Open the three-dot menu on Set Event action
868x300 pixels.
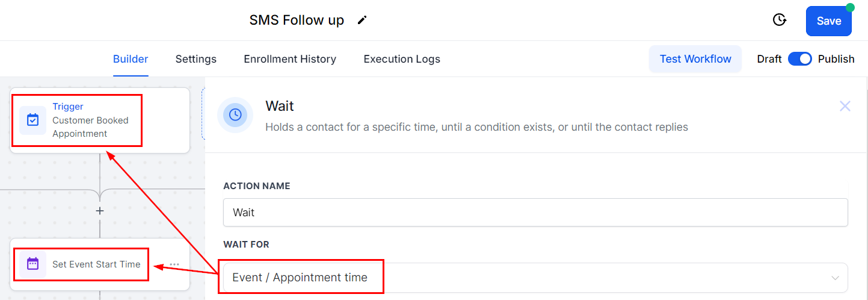click(174, 264)
